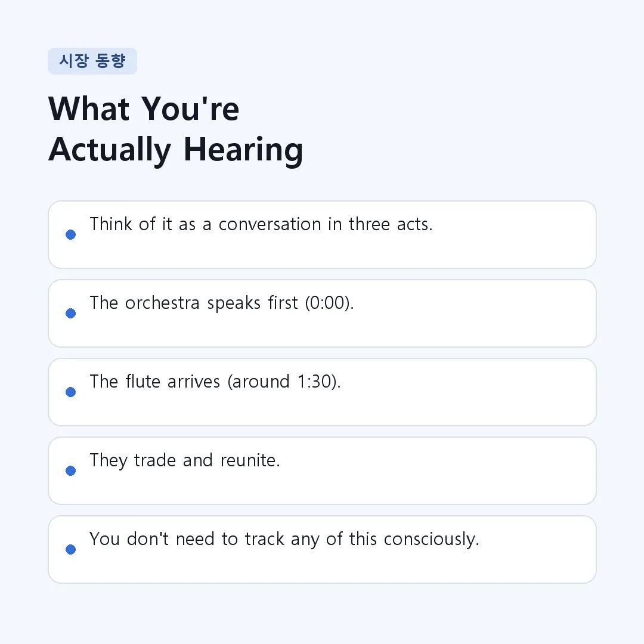Click the bullet beside "They trade and reunite"

[x=70, y=470]
